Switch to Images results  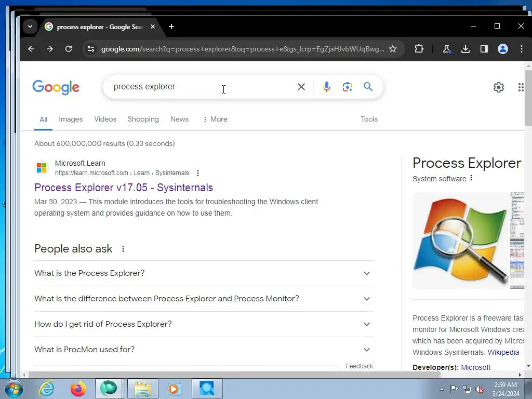(x=71, y=119)
